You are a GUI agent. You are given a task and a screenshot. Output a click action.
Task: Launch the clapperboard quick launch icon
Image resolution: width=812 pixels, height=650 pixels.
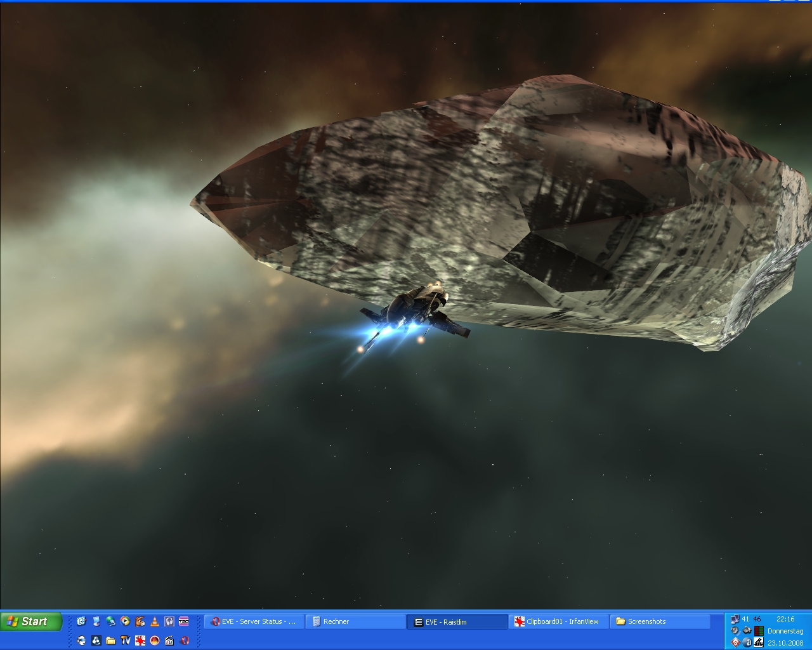[x=169, y=640]
